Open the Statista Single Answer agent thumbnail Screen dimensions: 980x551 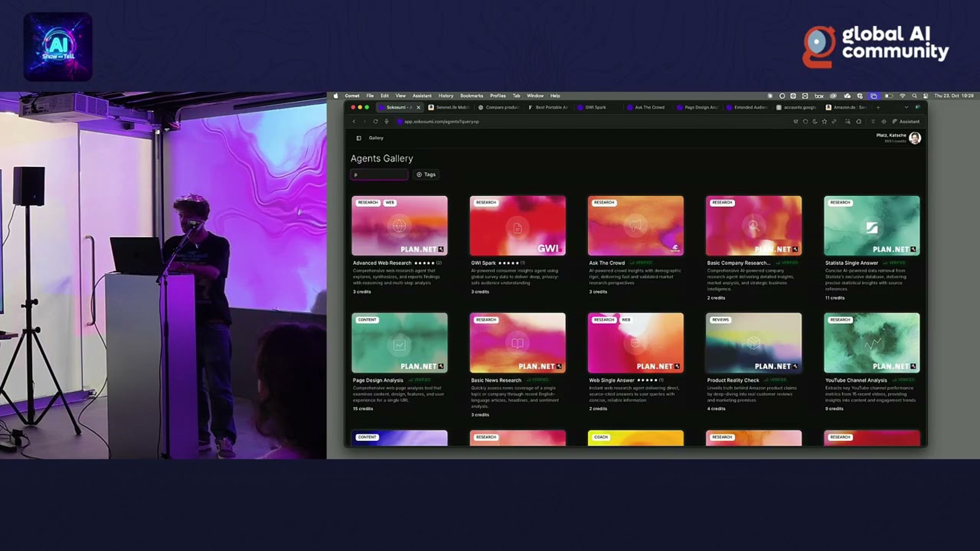[871, 226]
